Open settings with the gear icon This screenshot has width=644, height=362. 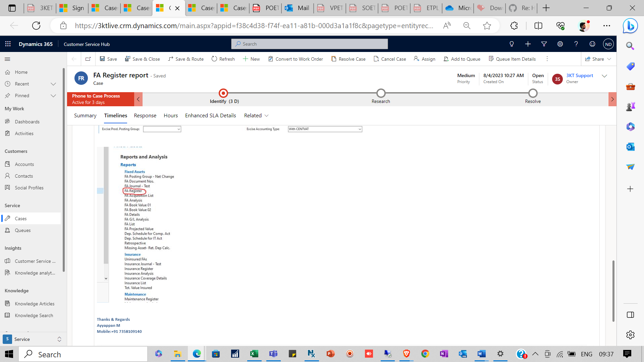tap(560, 44)
